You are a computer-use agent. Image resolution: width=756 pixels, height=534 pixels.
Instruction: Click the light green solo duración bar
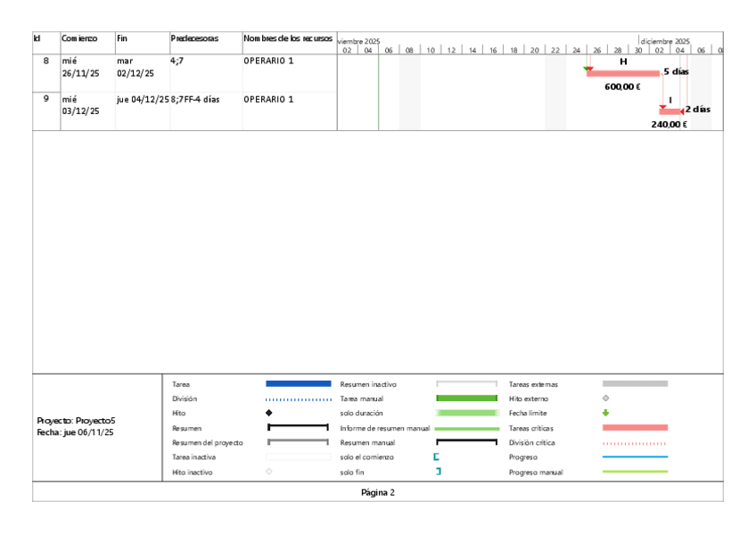(467, 413)
